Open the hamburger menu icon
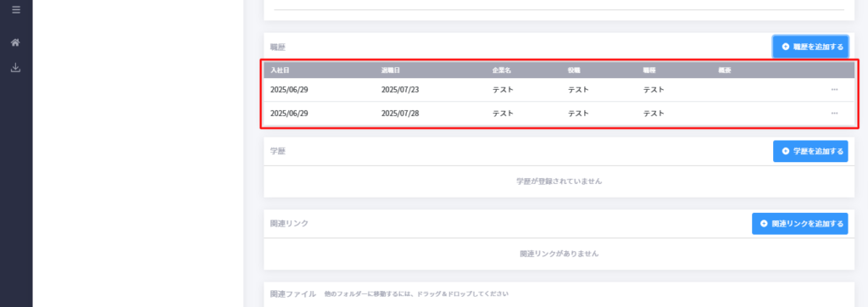 (15, 9)
